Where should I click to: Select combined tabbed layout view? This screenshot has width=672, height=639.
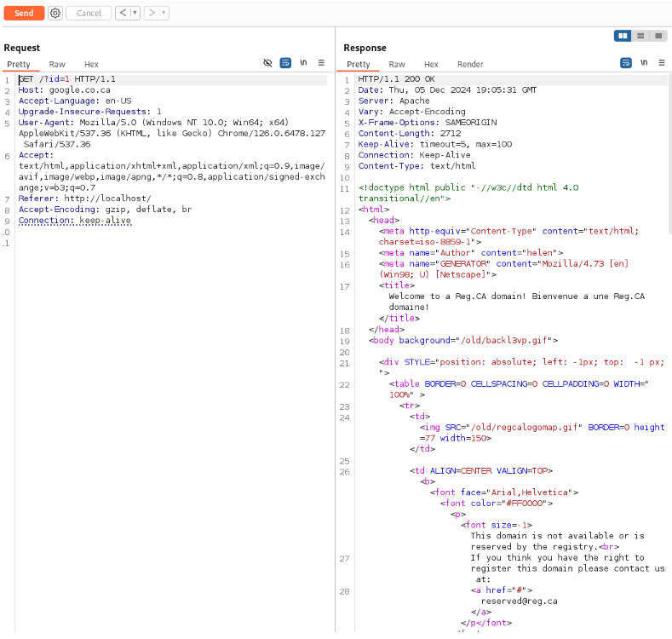[x=658, y=36]
